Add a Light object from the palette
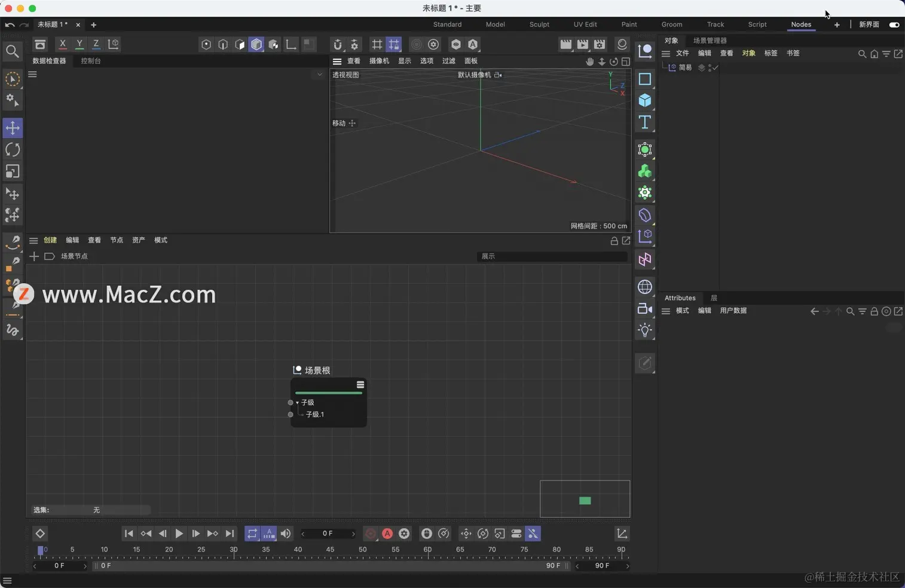905x588 pixels. pos(645,330)
